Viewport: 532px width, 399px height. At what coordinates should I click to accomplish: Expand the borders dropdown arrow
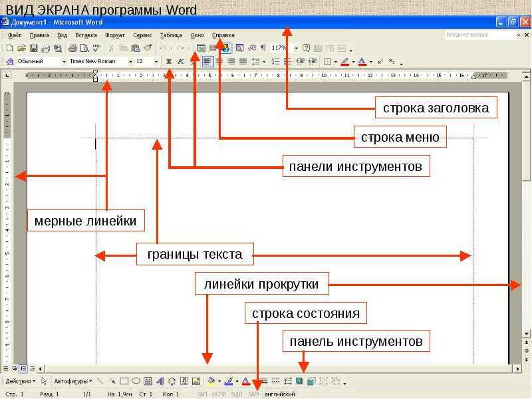[x=336, y=62]
